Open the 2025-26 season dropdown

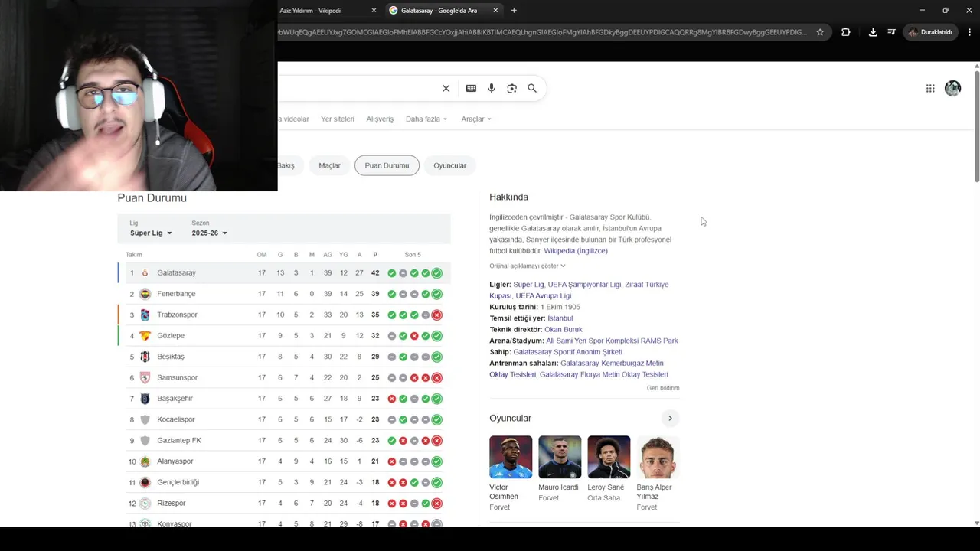coord(209,233)
